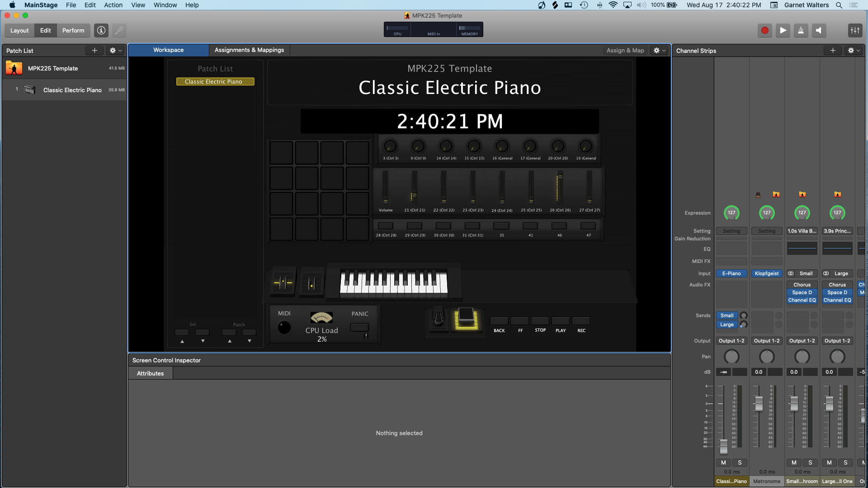
Task: Click the 3 (Ctrl 3) knob
Action: (x=390, y=146)
